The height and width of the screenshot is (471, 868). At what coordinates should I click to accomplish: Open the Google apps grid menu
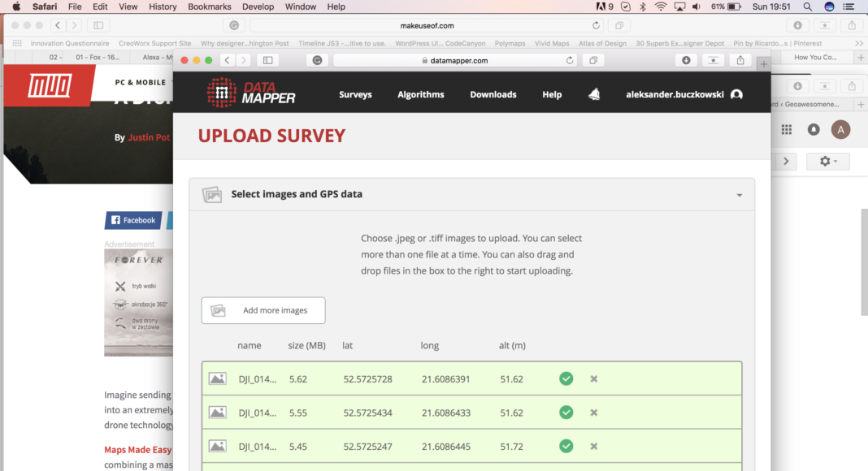click(786, 130)
